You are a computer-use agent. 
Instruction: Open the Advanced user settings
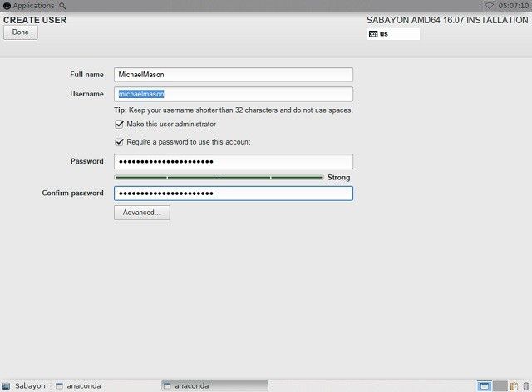pos(142,213)
